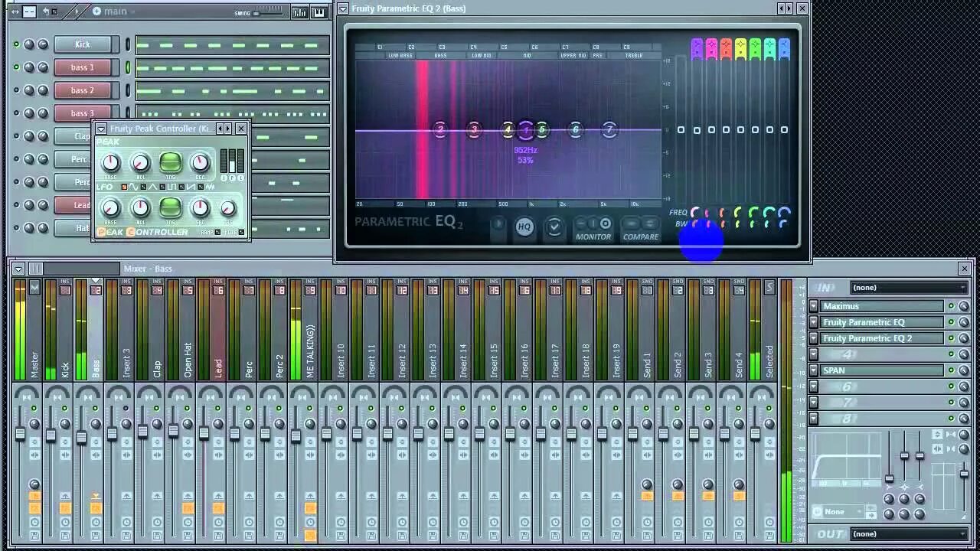Open the Fruity Parametric EQ 2 effect slot

click(881, 338)
